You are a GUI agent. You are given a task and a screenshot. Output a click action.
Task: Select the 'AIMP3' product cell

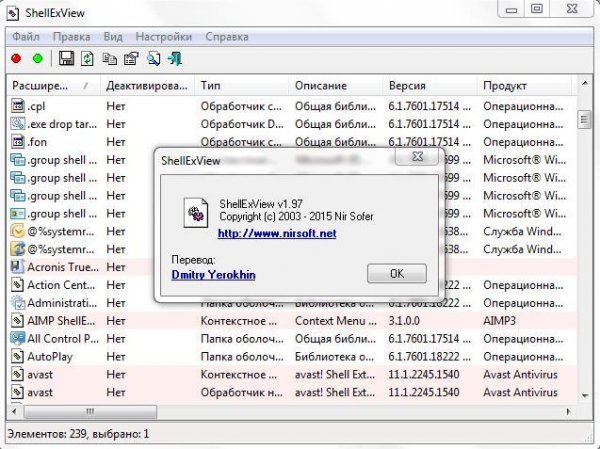pyautogui.click(x=499, y=320)
